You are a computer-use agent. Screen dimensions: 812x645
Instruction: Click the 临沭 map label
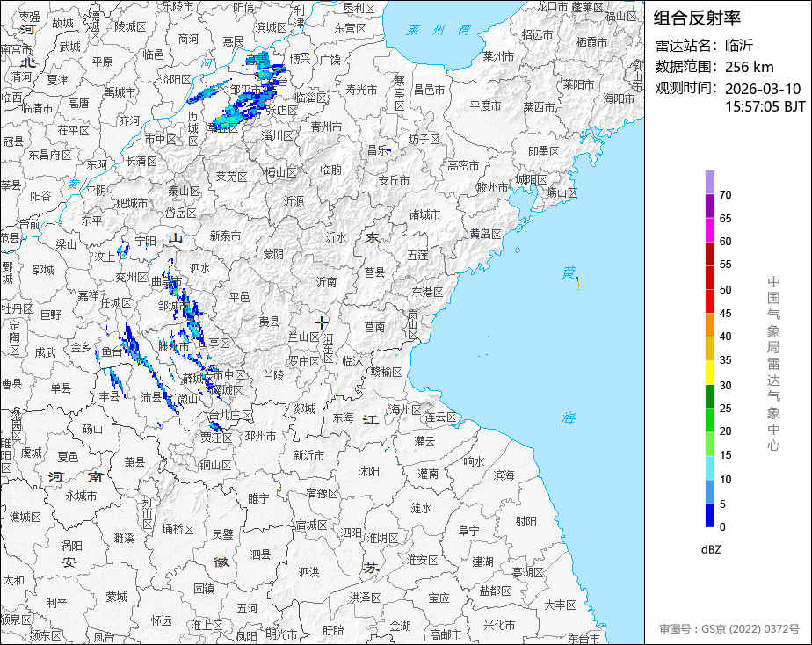352,361
